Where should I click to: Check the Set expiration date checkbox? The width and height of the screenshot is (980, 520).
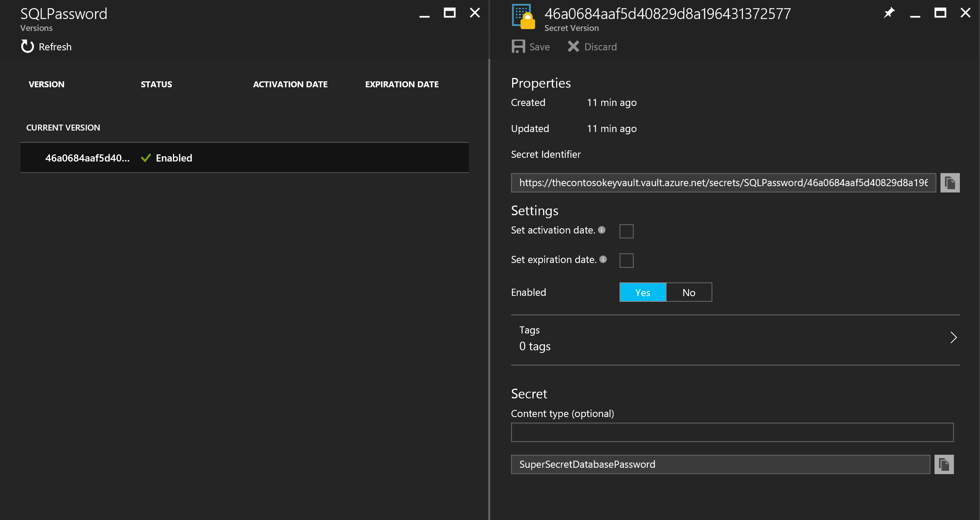(x=626, y=260)
